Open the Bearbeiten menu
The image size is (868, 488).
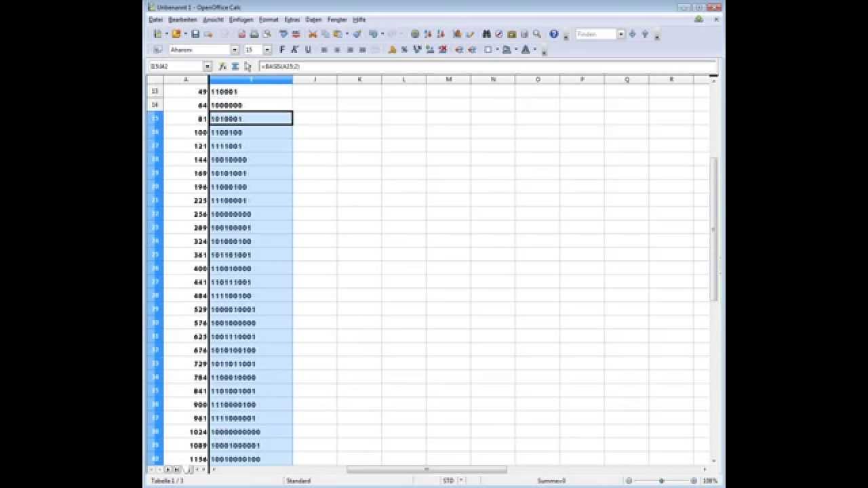point(182,20)
